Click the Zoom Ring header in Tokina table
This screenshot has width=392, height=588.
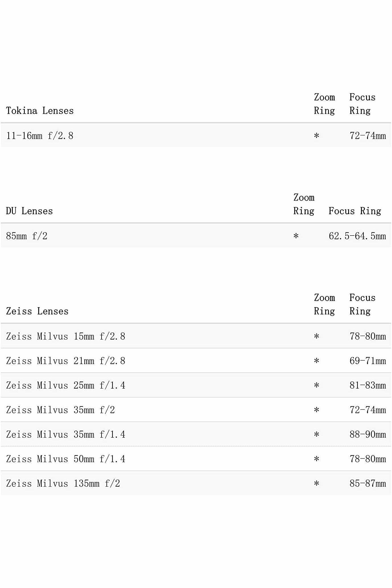tap(324, 104)
